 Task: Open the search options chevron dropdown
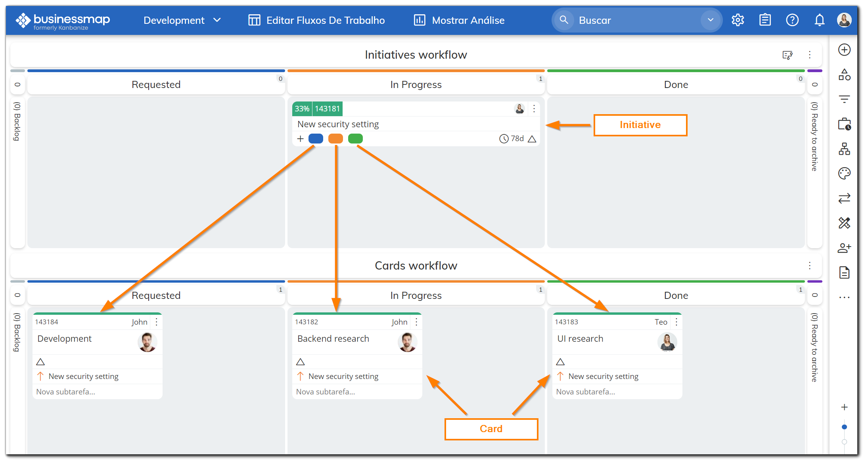pyautogui.click(x=710, y=20)
